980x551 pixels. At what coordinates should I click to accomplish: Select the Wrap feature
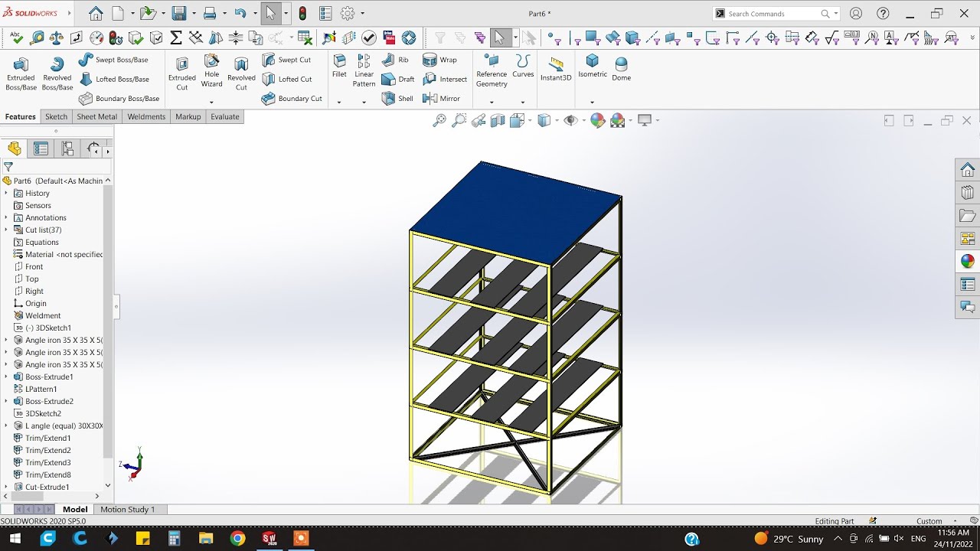[x=440, y=60]
